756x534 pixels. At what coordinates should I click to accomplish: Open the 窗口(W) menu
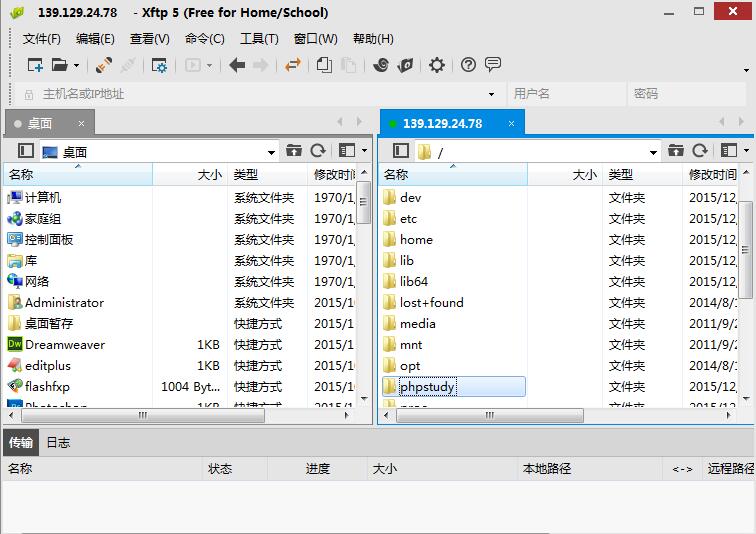[x=316, y=39]
